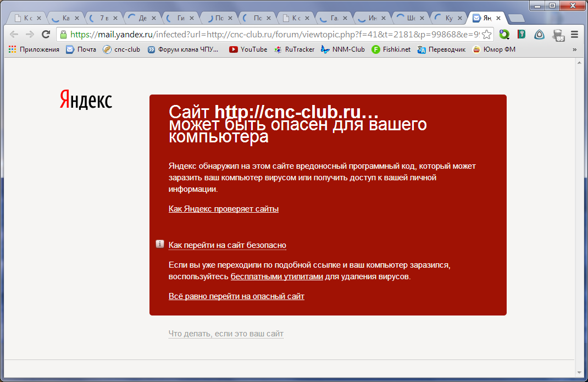
Task: Go back with the browser back arrow
Action: [x=14, y=35]
